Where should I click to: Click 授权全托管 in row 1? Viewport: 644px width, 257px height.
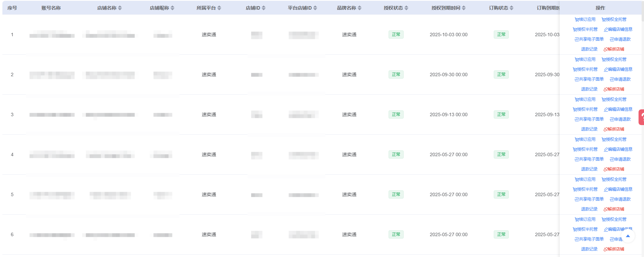[x=614, y=19]
